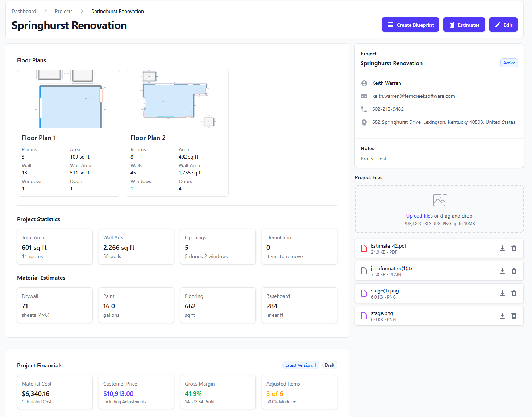Screen dimensions: 532x417
Task: Select the Drywall estimate card
Action: (x=55, y=305)
